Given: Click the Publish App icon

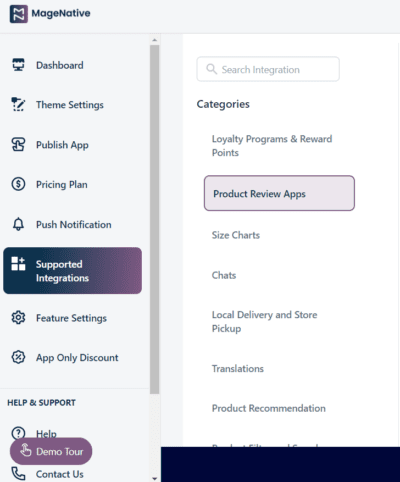Looking at the screenshot, I should (x=18, y=144).
